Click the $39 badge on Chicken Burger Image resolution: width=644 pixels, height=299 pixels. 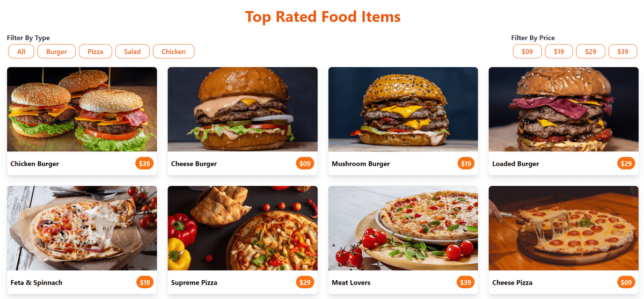coord(144,164)
